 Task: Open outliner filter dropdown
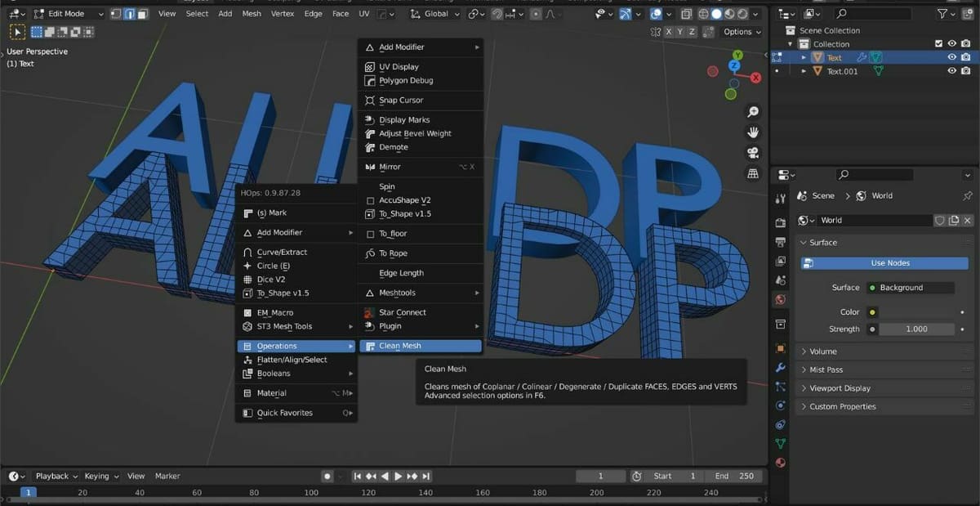(946, 14)
